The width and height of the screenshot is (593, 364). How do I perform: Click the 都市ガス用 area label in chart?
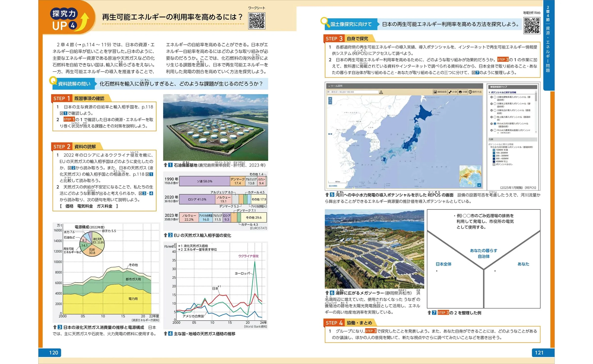pos(133,279)
